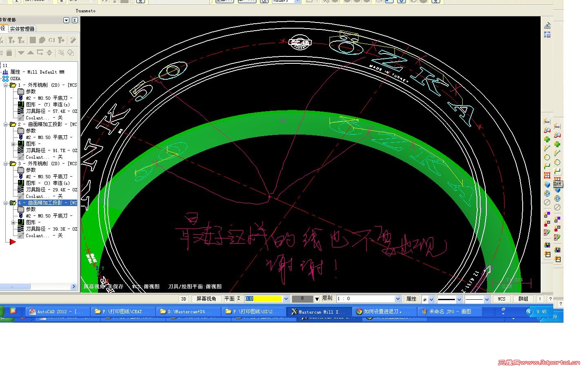
Task: Open the operations manager panel dropdown arrow
Action: [x=66, y=20]
